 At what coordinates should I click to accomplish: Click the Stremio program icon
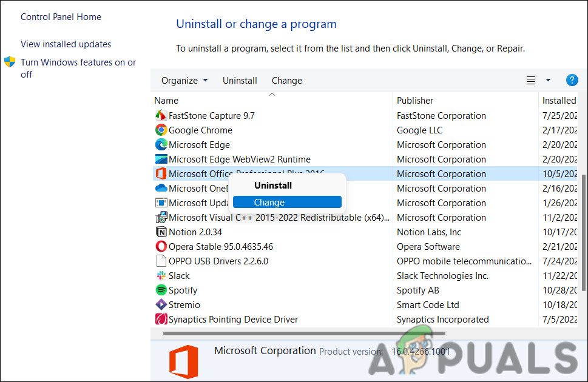pos(161,304)
